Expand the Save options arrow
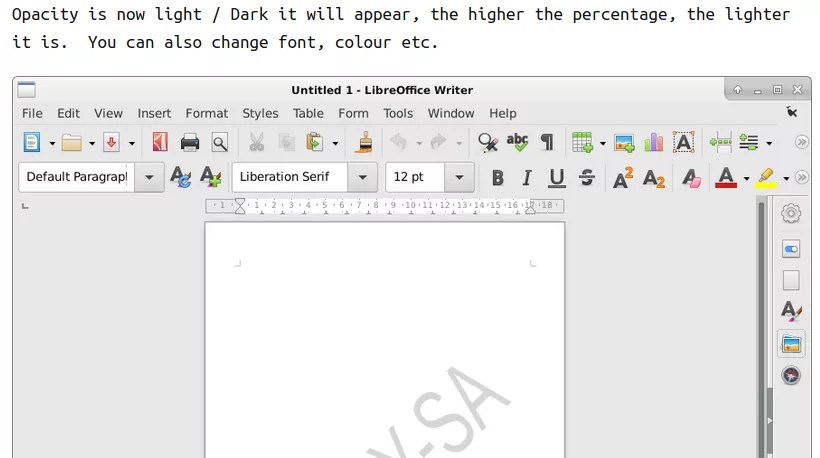The width and height of the screenshot is (820, 458). 132,143
